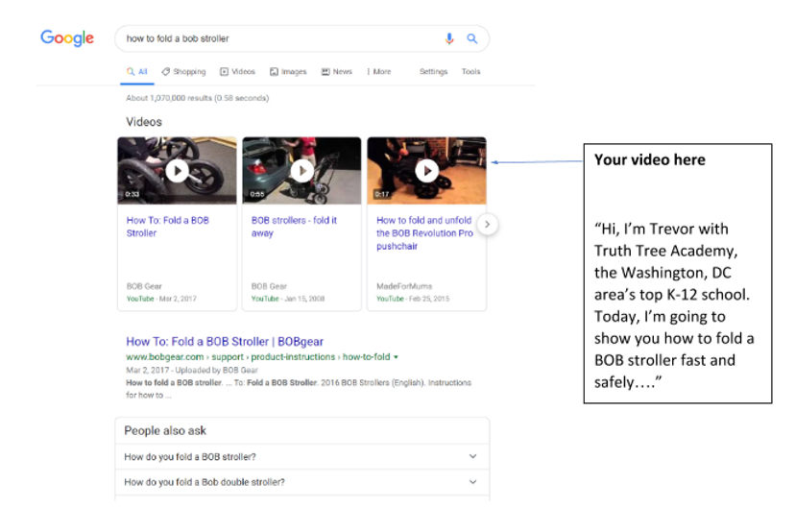Open the More menu
This screenshot has width=795, height=532.
pos(378,71)
